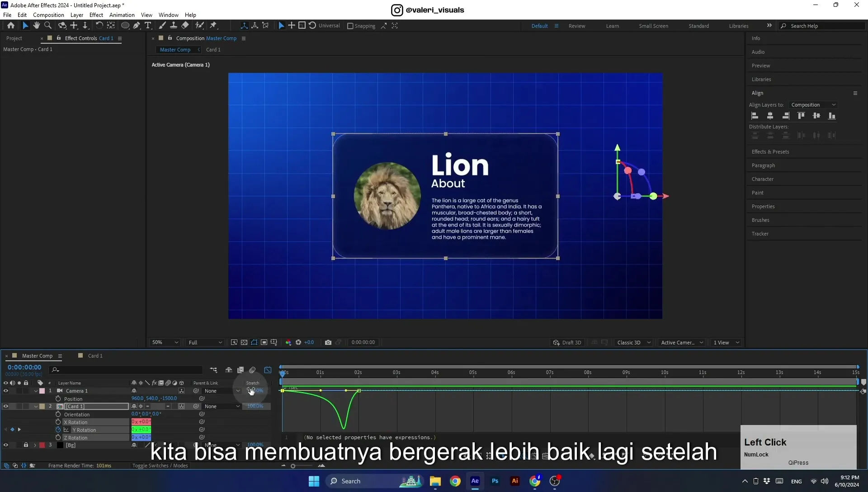
Task: Click the Shy layers hide icon
Action: pyautogui.click(x=229, y=370)
